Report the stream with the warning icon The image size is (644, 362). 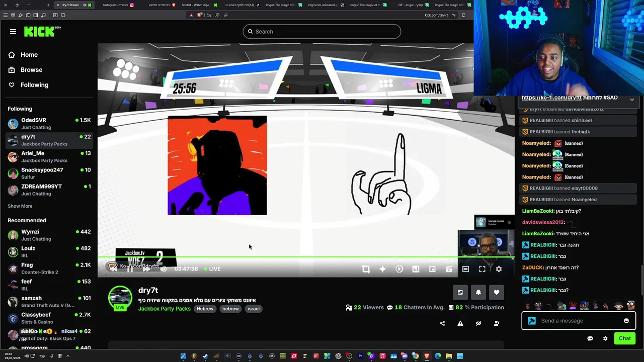460,323
